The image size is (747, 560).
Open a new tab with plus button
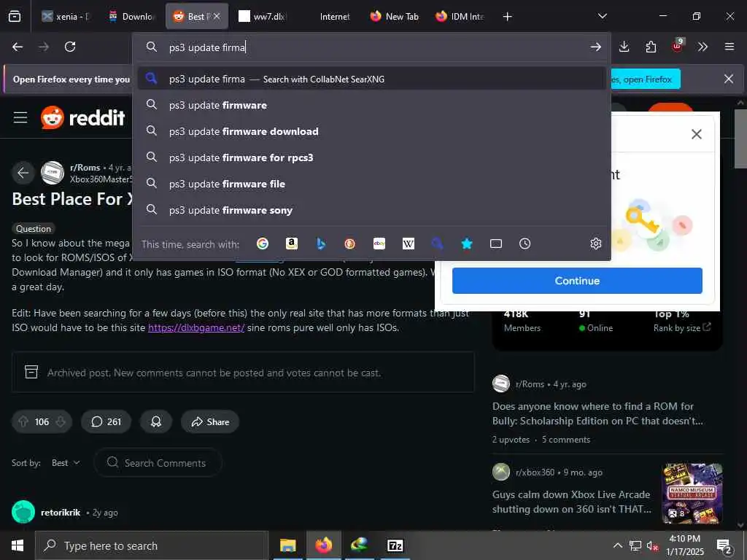[x=508, y=17]
